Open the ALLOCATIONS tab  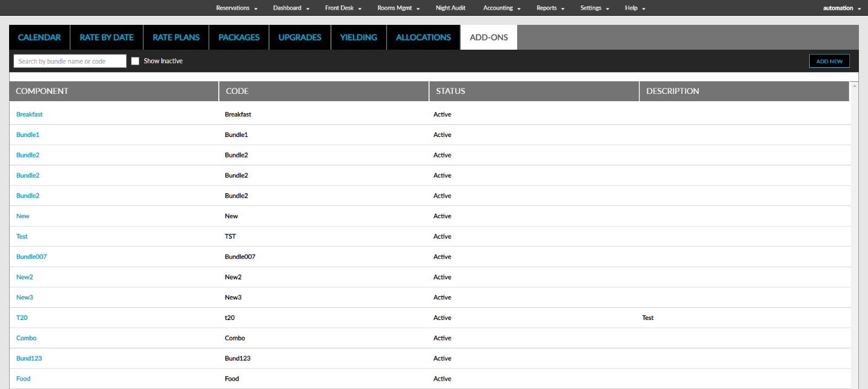point(423,37)
